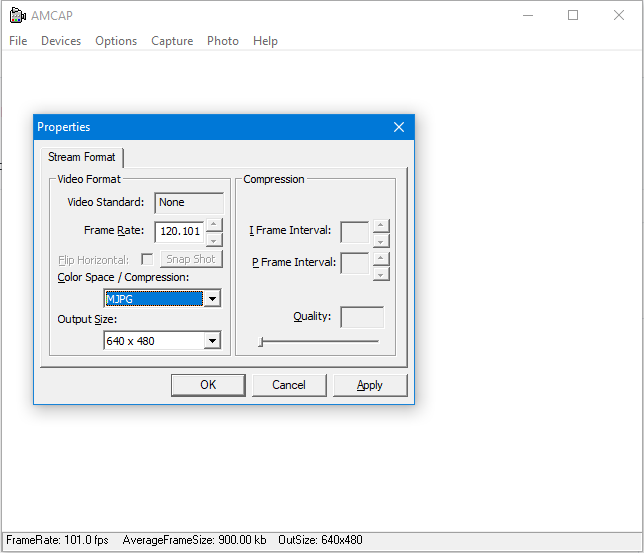The image size is (644, 553).
Task: Click the AverageFrameSize: 900.00 kb status text
Action: [x=194, y=540]
